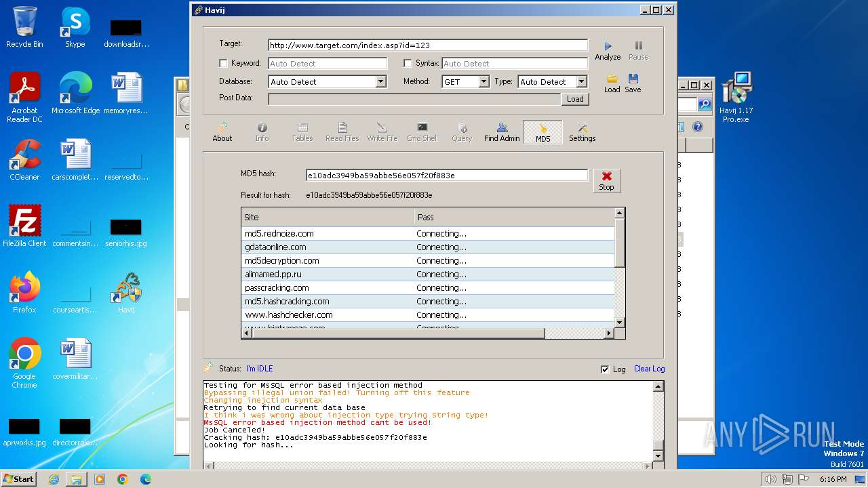868x488 pixels.
Task: Toggle the Syntax checkbox
Action: click(x=408, y=64)
